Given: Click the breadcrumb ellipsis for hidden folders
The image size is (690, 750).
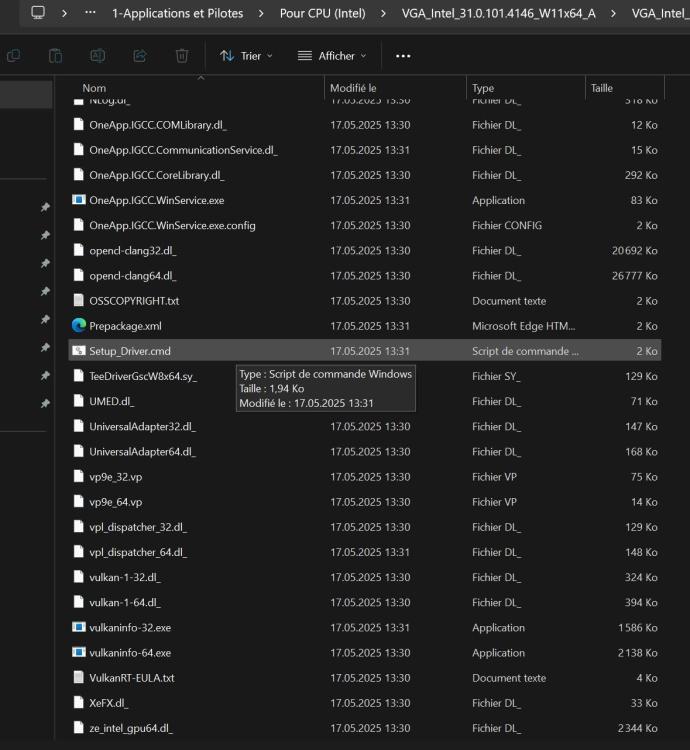Looking at the screenshot, I should [90, 13].
